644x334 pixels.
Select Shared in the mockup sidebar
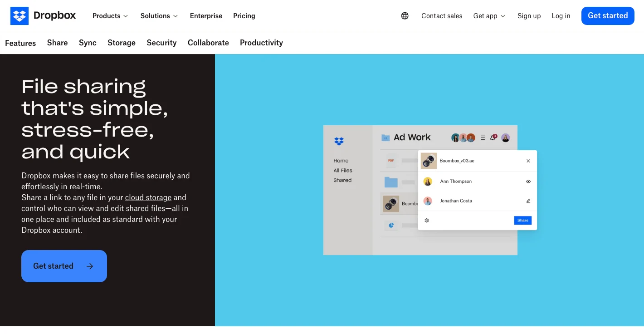[342, 180]
